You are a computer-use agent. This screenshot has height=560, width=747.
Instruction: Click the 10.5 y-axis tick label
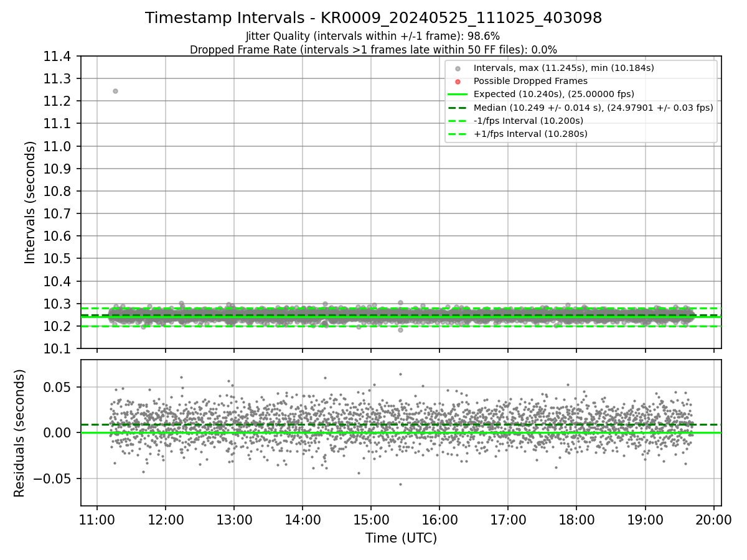click(x=57, y=259)
